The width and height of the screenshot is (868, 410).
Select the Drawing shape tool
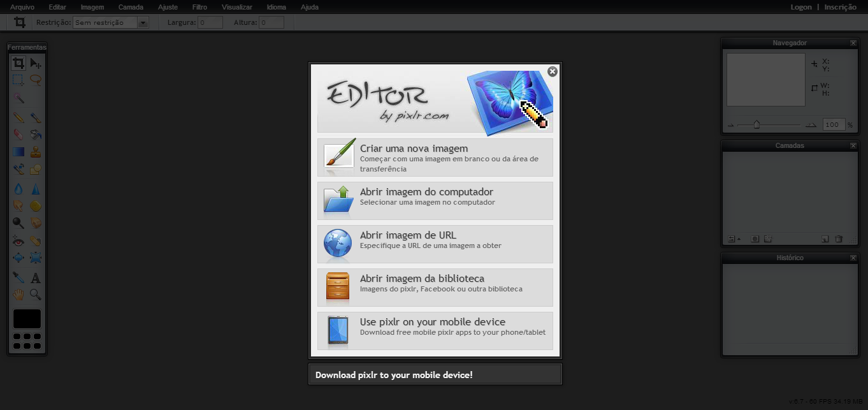coord(36,170)
